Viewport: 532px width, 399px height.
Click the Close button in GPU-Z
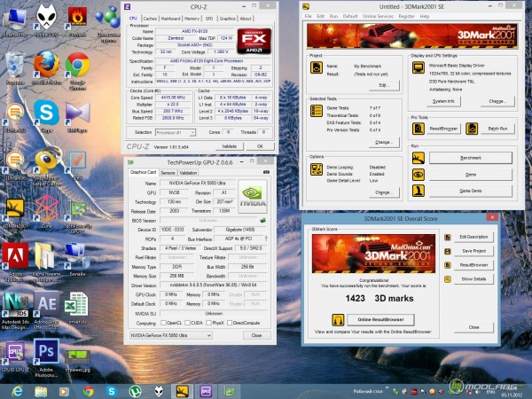click(x=256, y=335)
